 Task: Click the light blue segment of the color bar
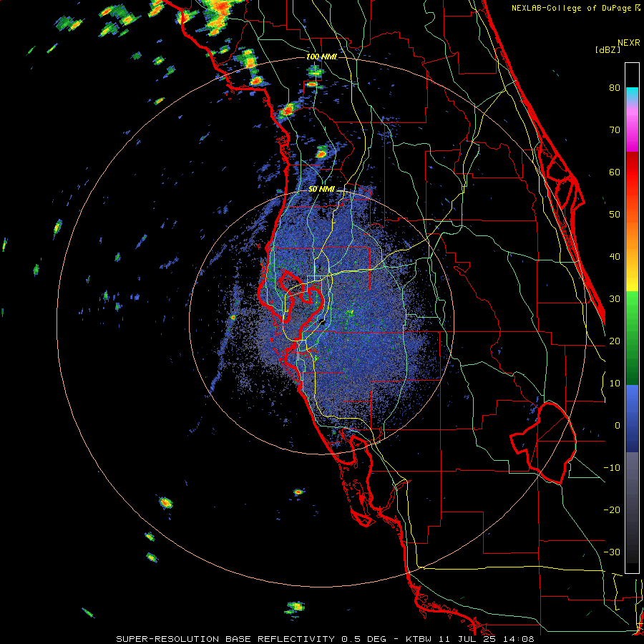[x=632, y=396]
